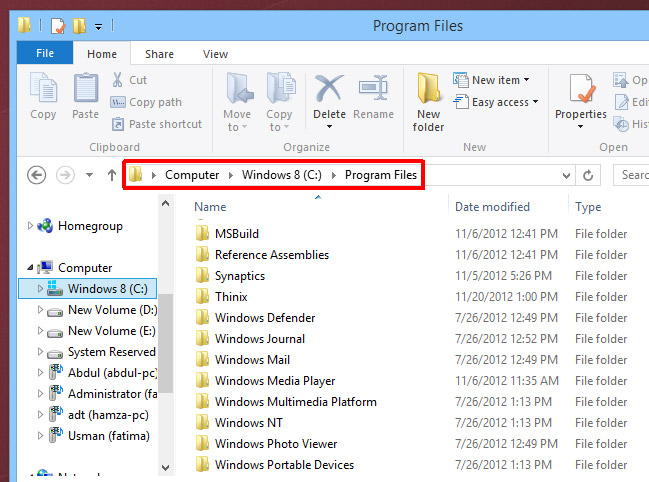Click the New Volume (D:) drive icon
Screen dimensions: 649x482
click(x=55, y=312)
